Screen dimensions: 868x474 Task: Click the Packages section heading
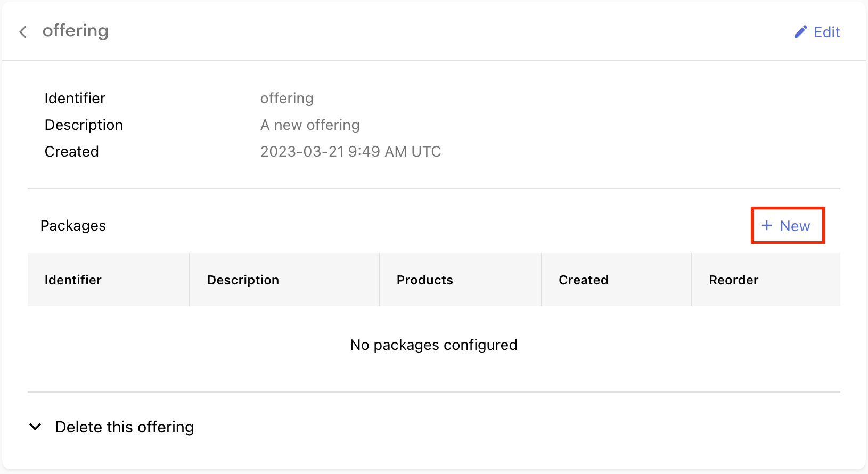coord(73,226)
